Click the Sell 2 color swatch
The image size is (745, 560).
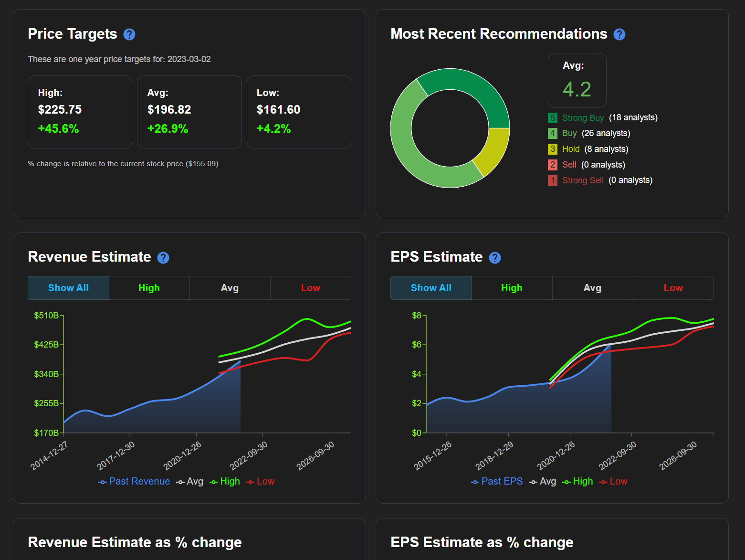(x=553, y=165)
